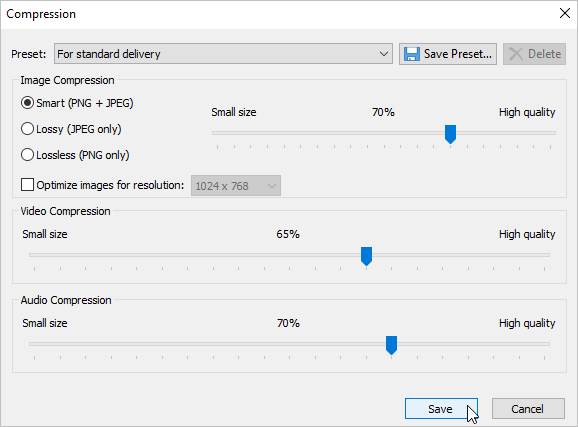
Task: Expand the 1024 x 768 resolution dropdown
Action: (236, 185)
